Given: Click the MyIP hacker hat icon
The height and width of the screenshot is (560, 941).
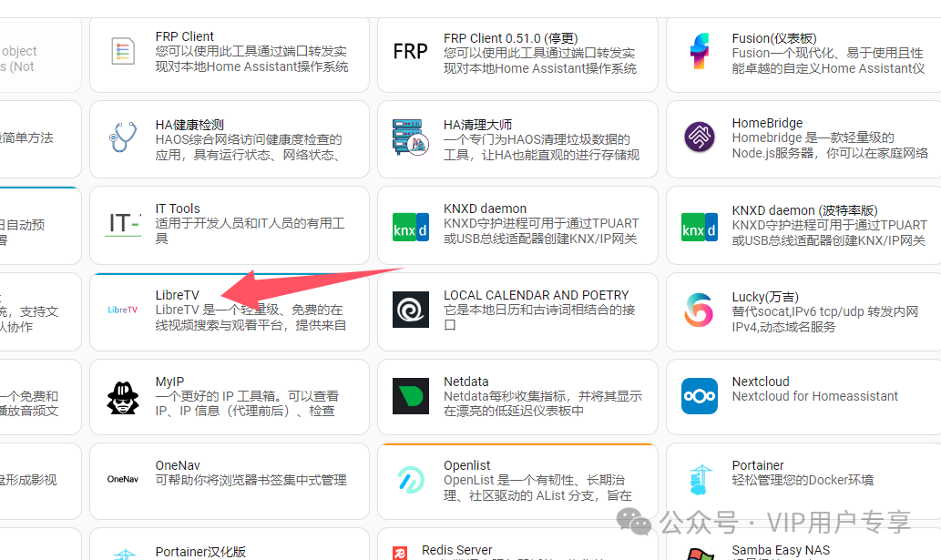Looking at the screenshot, I should (122, 398).
